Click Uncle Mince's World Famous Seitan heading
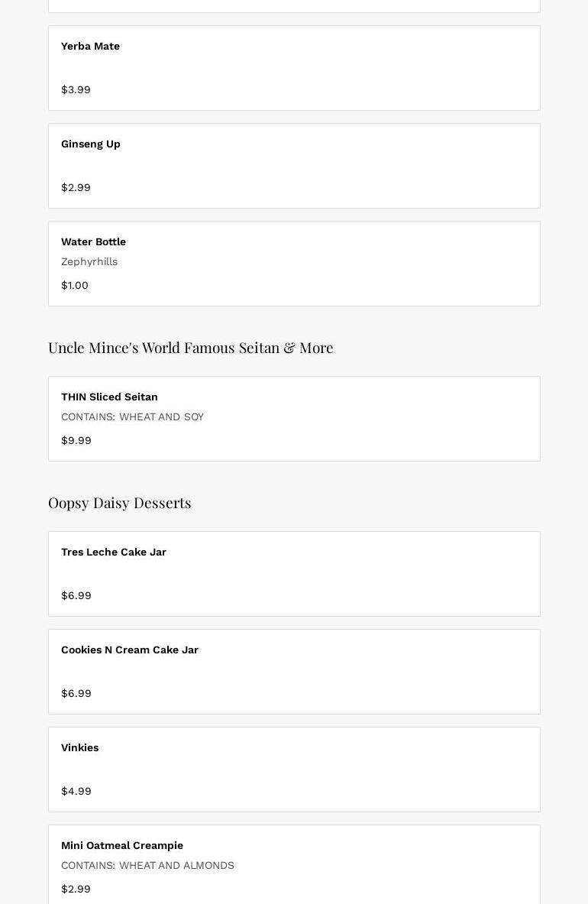588x904 pixels. pyautogui.click(x=190, y=348)
